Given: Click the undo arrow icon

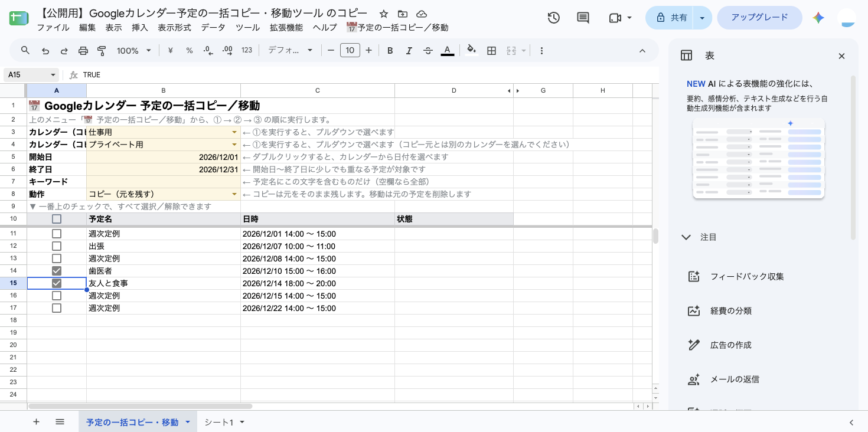Looking at the screenshot, I should coord(45,51).
